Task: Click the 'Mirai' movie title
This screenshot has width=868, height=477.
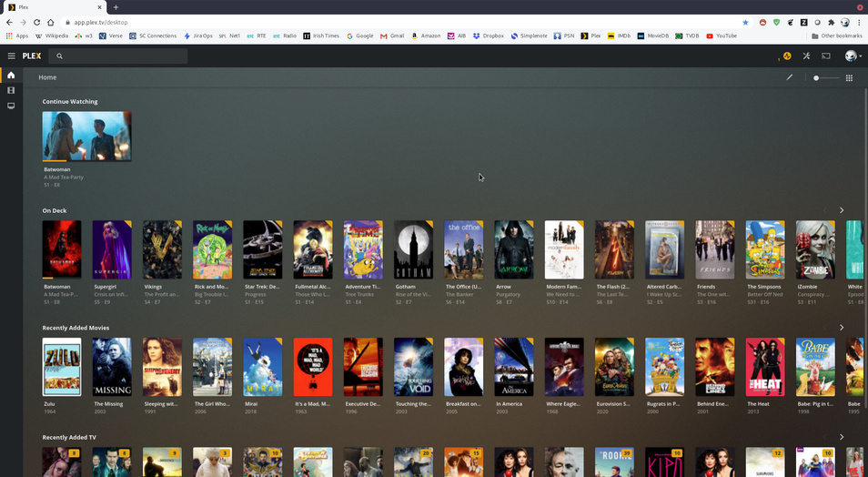Action: point(252,404)
